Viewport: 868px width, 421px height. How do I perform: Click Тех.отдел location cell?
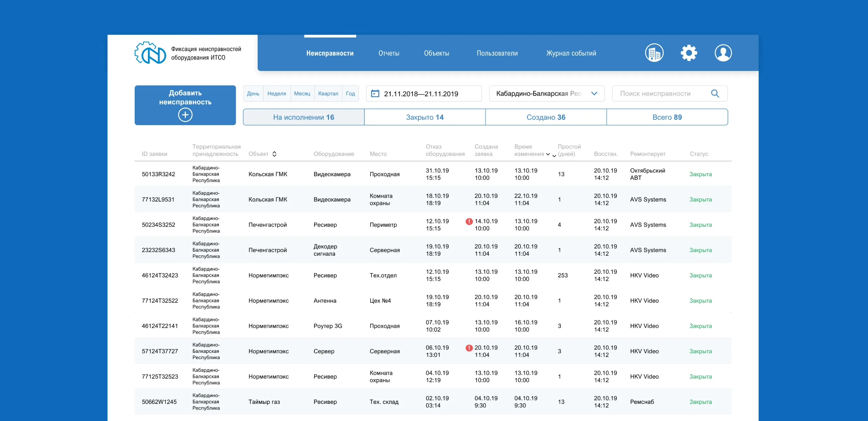383,275
